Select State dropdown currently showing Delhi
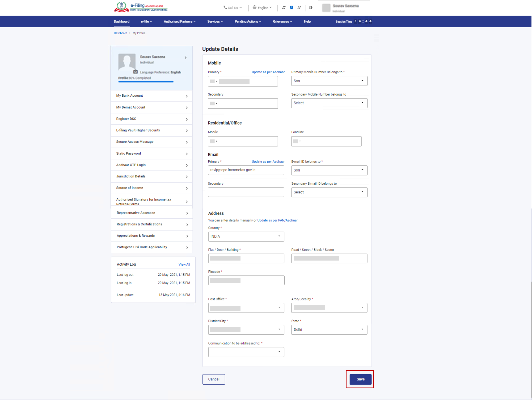 tap(329, 329)
